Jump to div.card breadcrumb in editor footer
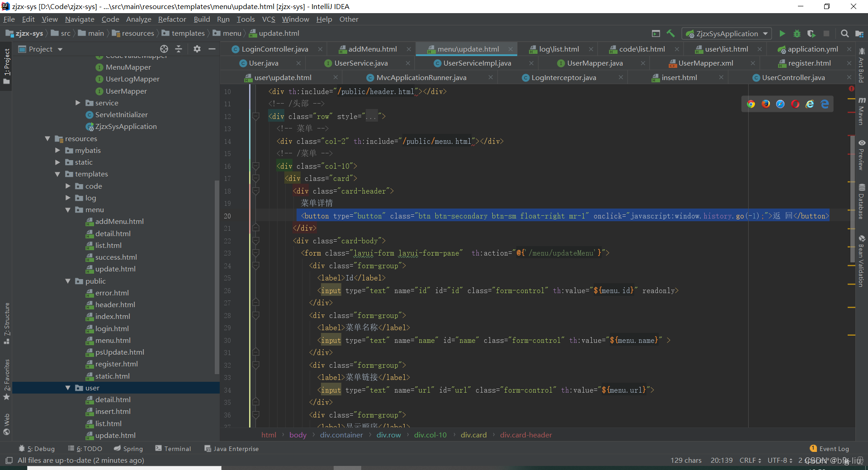The width and height of the screenshot is (868, 470). tap(473, 435)
